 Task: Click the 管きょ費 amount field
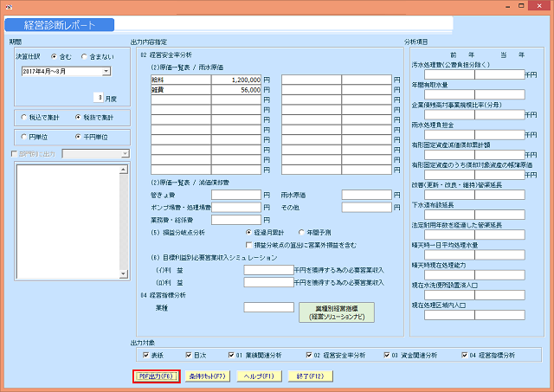pyautogui.click(x=236, y=195)
